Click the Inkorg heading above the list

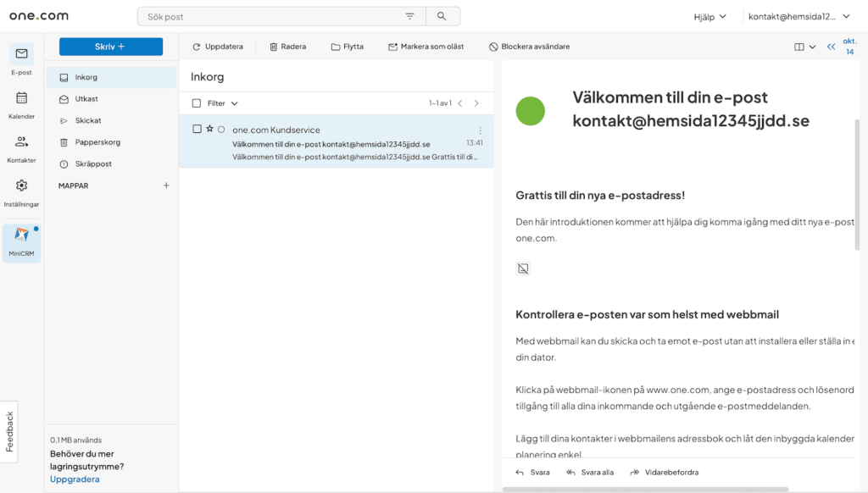point(208,77)
